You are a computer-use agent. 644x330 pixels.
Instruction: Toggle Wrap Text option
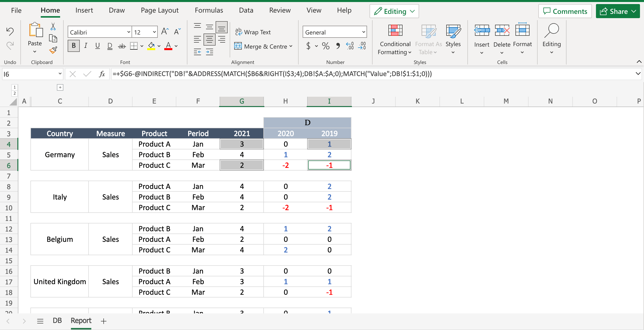(x=253, y=32)
